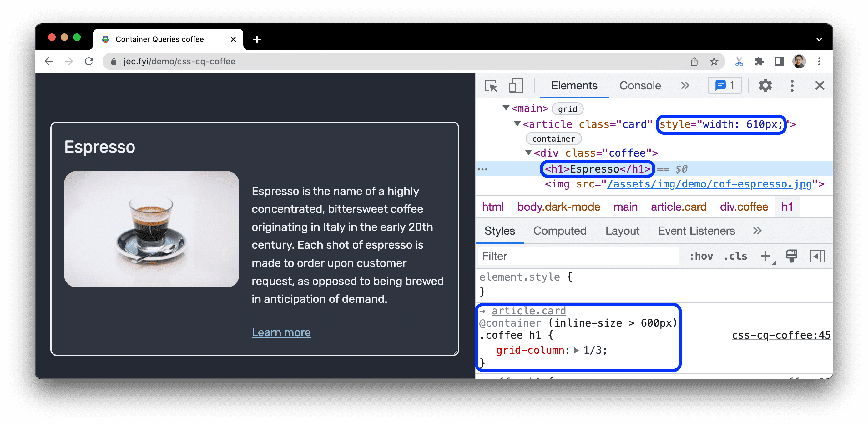This screenshot has height=425, width=868.
Task: Click the Learn more link
Action: coord(280,332)
